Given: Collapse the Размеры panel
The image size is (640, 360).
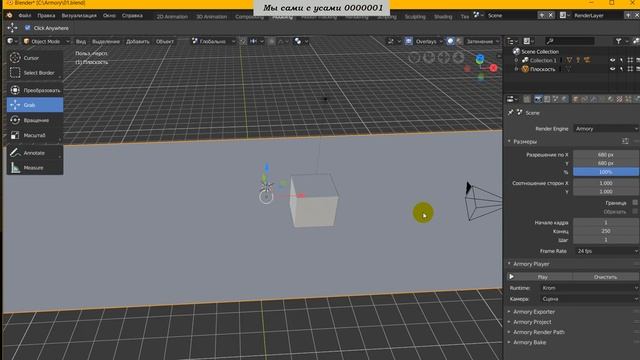Looking at the screenshot, I should (x=525, y=142).
